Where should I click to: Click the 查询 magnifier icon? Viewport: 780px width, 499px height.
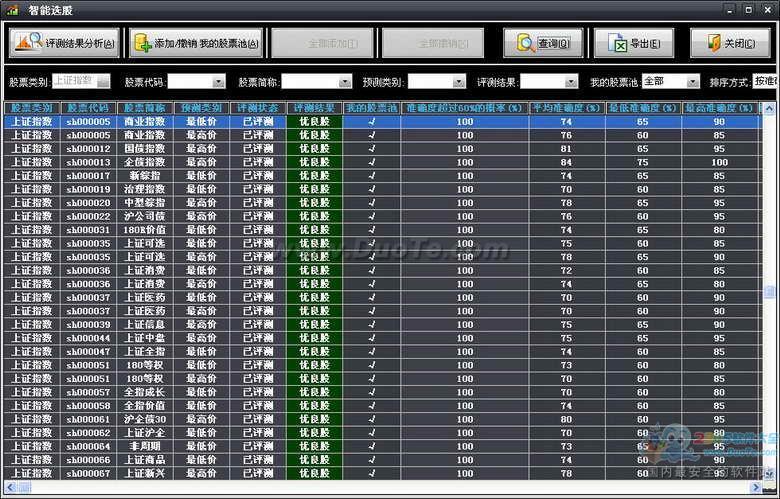pos(525,43)
